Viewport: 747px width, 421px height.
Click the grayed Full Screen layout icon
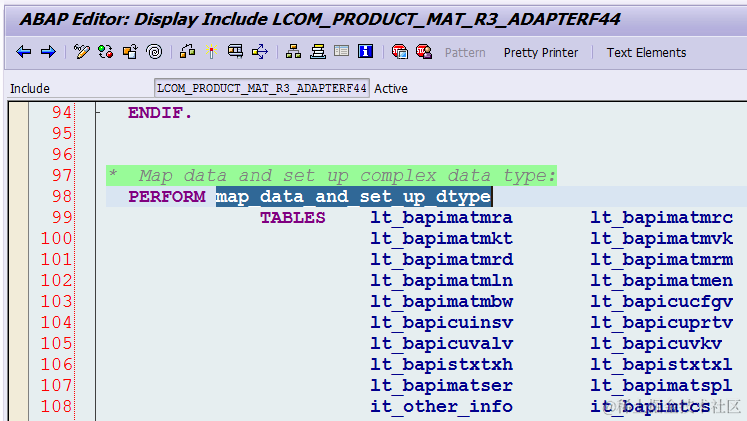click(x=342, y=51)
